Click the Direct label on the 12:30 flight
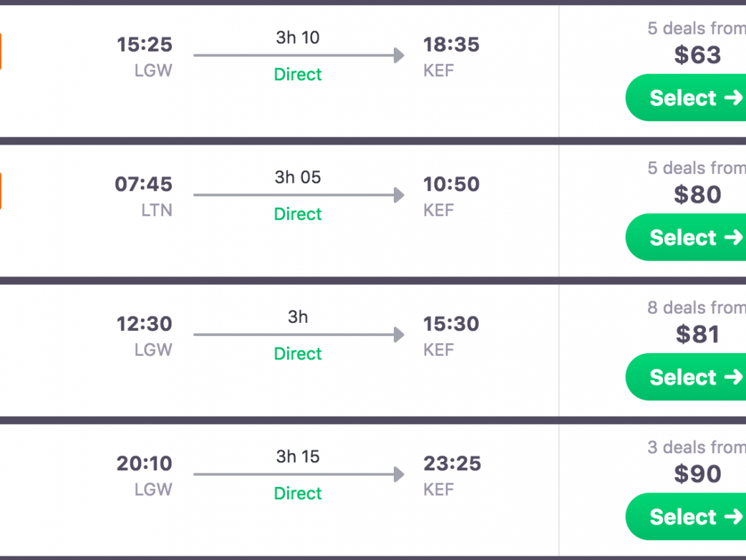746x560 pixels. coord(298,354)
